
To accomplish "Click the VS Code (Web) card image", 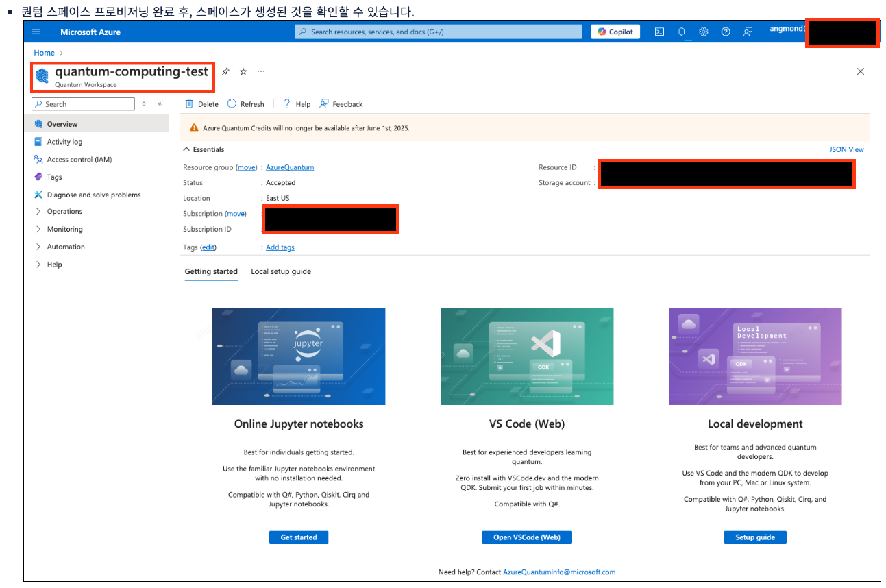I will (x=527, y=356).
